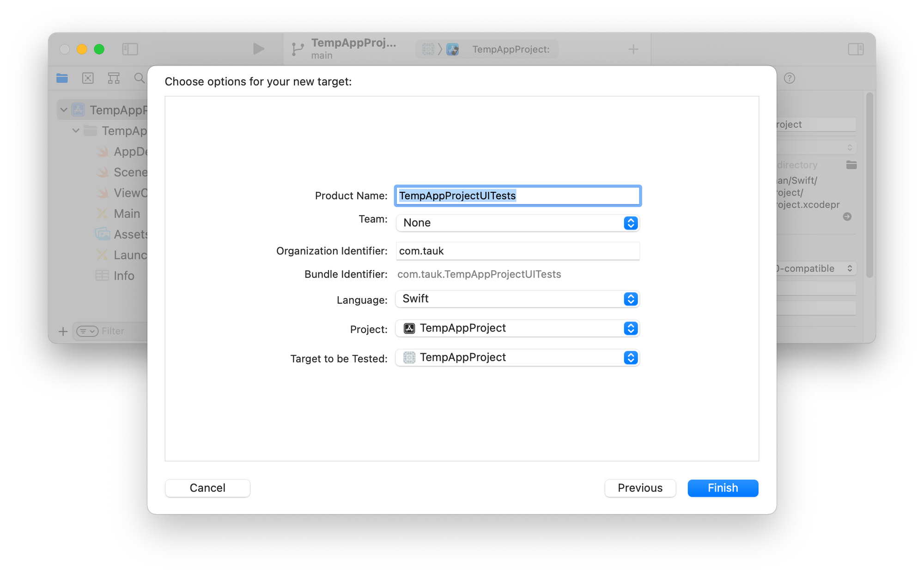The height and width of the screenshot is (578, 924).
Task: Open the symbol navigator icon
Action: (114, 78)
